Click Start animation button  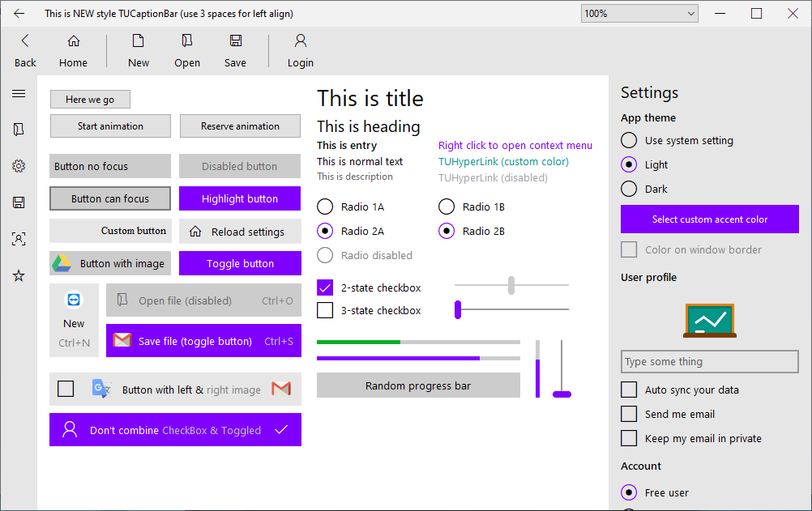110,126
